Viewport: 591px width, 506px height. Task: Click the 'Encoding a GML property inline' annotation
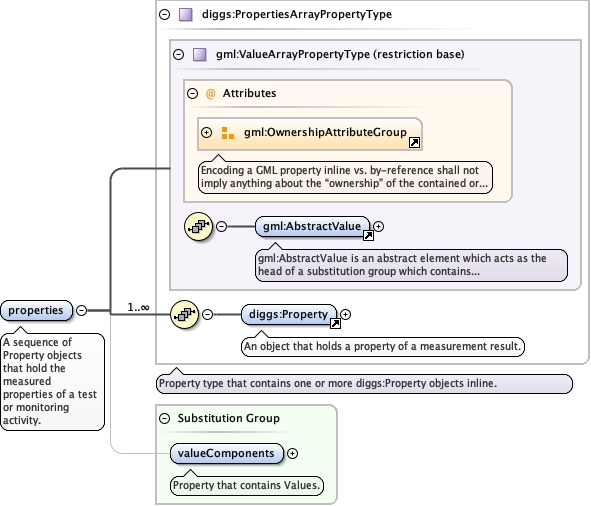(345, 177)
